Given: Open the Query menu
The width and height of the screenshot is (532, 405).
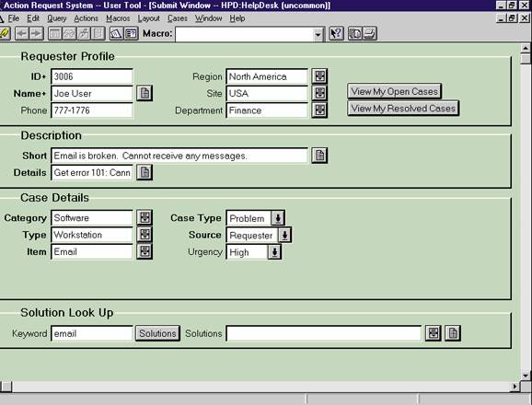Looking at the screenshot, I should (57, 18).
